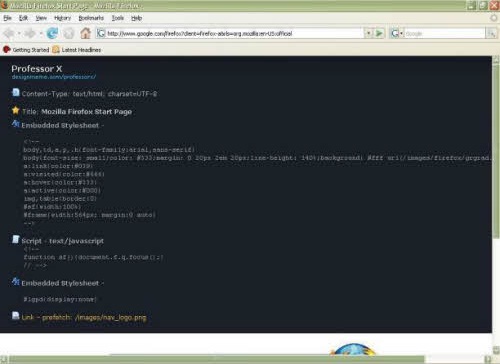500x364 pixels.
Task: Open the Getting Started bookmark
Action: [x=26, y=50]
